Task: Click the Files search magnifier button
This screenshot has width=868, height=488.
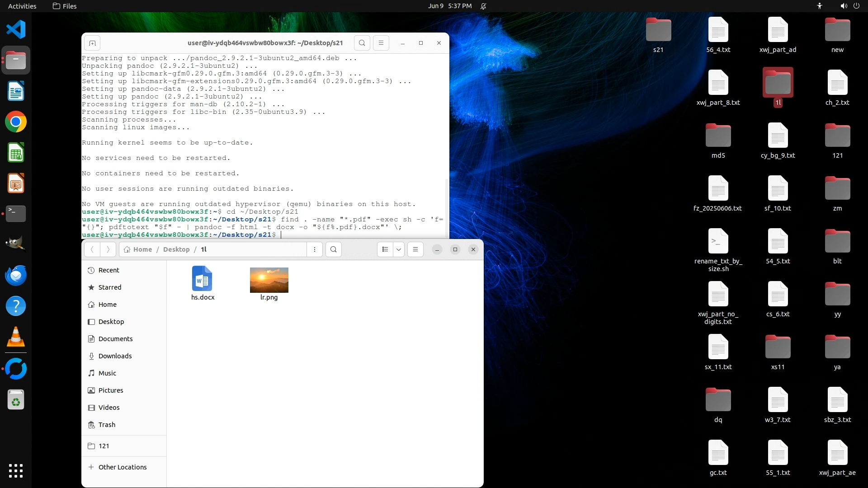Action: [334, 249]
